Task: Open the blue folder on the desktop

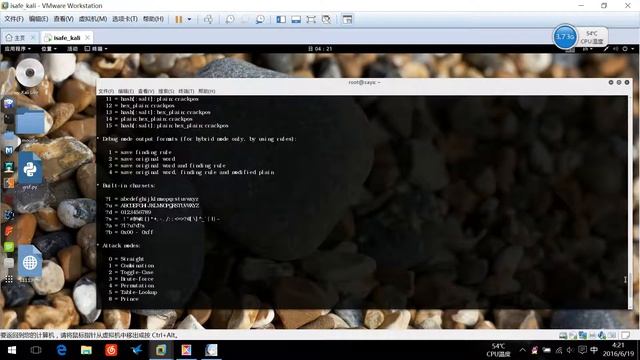Action: pos(30,123)
